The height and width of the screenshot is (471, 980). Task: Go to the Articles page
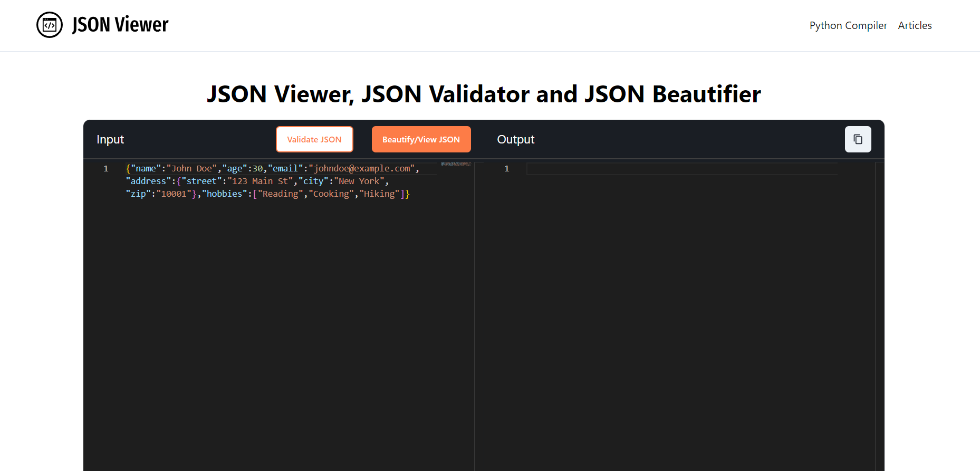(915, 25)
